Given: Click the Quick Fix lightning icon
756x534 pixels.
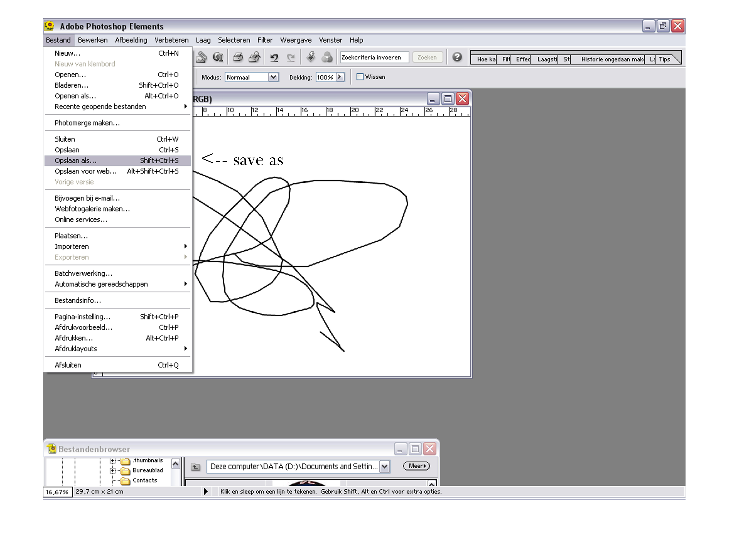Looking at the screenshot, I should click(x=311, y=57).
